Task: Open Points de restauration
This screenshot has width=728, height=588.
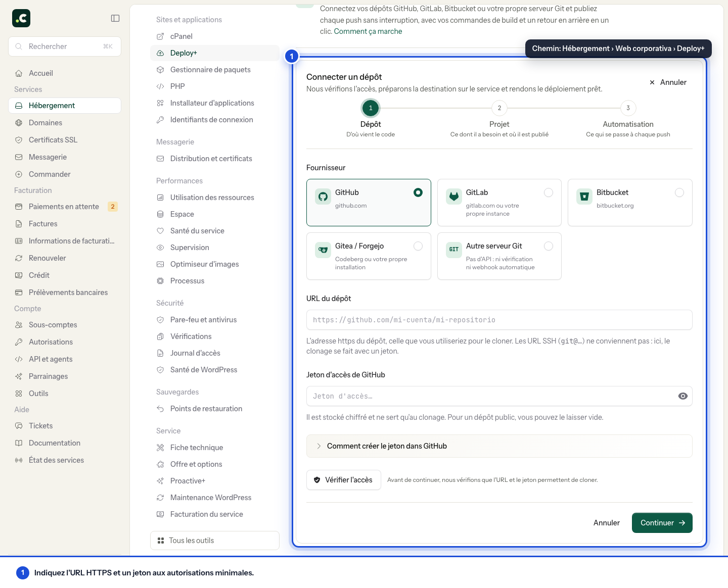Action: pos(215,409)
